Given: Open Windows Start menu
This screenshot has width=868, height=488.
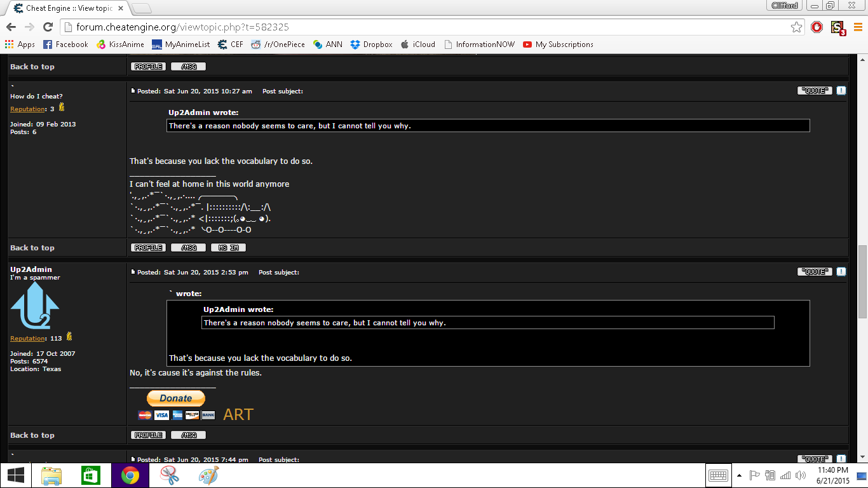Looking at the screenshot, I should [x=16, y=475].
